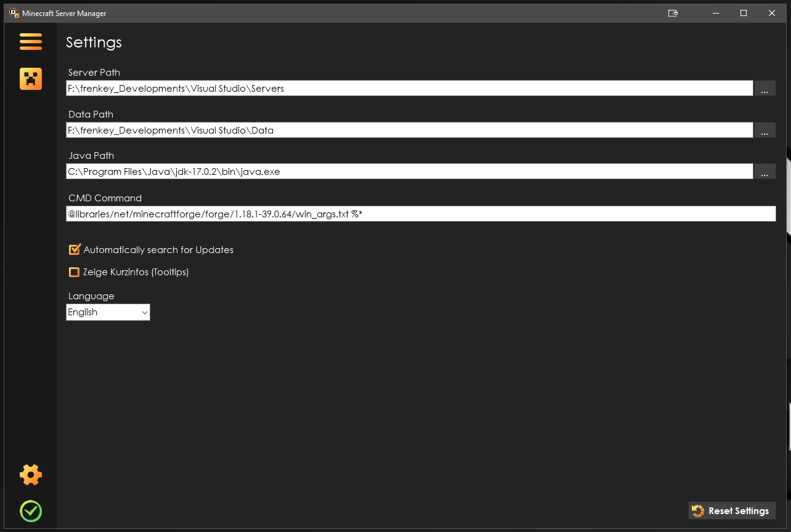The width and height of the screenshot is (791, 532).
Task: Click inside the CMD Command field
Action: point(370,214)
